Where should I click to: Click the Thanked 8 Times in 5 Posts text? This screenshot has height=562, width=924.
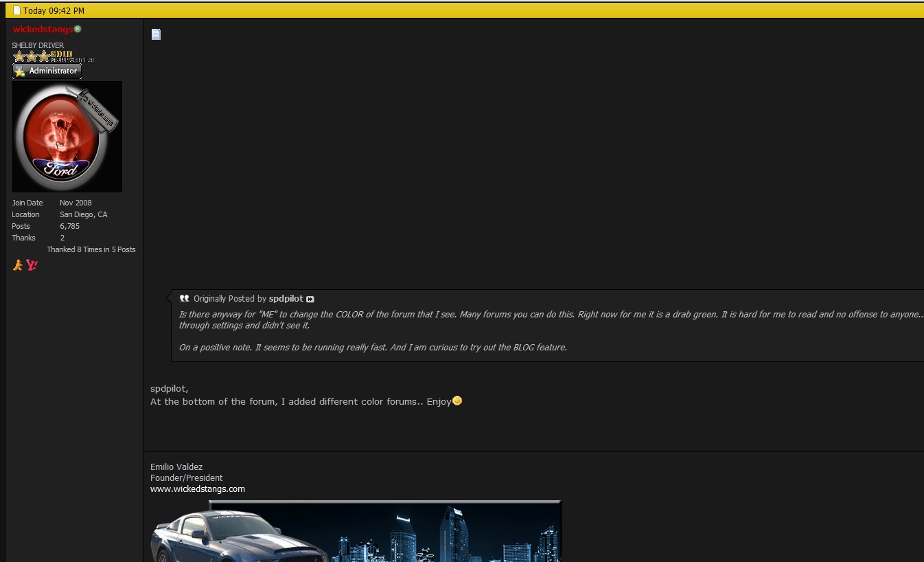pyautogui.click(x=91, y=249)
